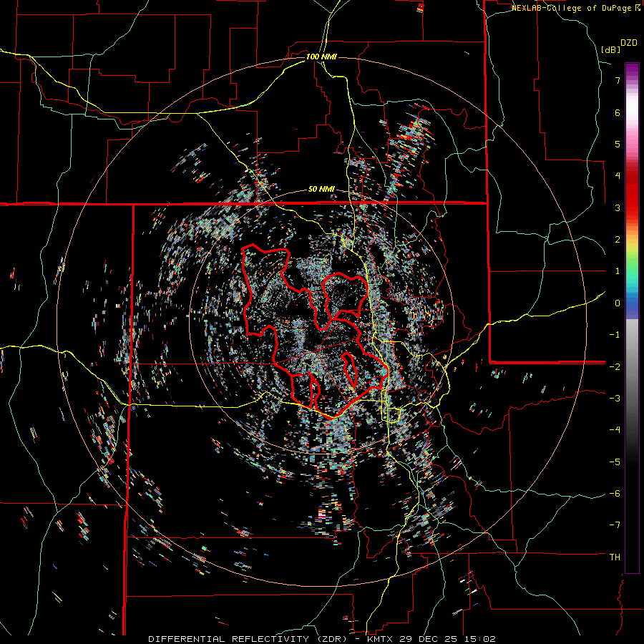
Task: Click the -1 value on the scale
Action: pos(615,335)
